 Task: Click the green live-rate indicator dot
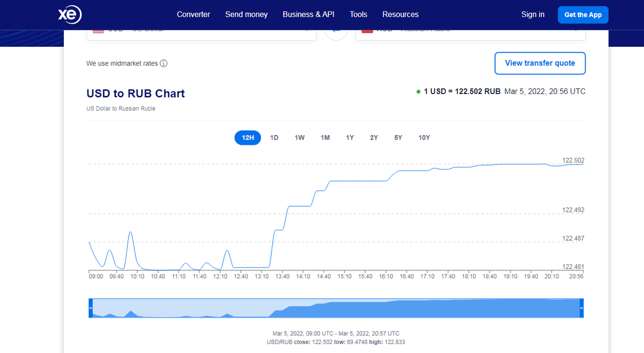[418, 92]
